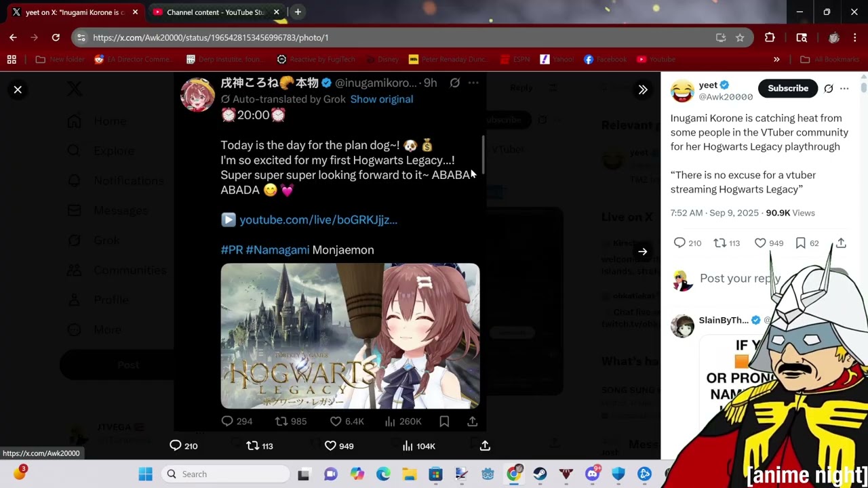Image resolution: width=868 pixels, height=488 pixels.
Task: Open the browser three-dot menu
Action: point(854,37)
